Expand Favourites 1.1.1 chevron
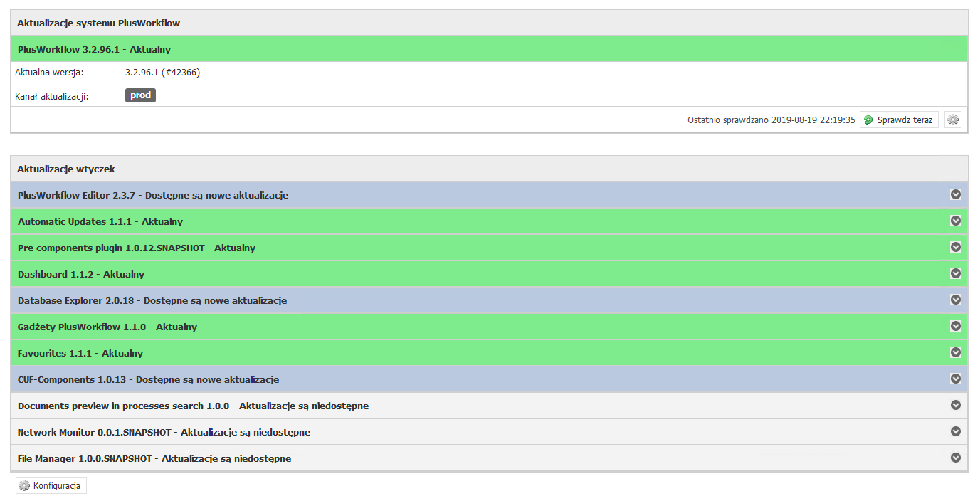The width and height of the screenshot is (980, 501). (956, 352)
